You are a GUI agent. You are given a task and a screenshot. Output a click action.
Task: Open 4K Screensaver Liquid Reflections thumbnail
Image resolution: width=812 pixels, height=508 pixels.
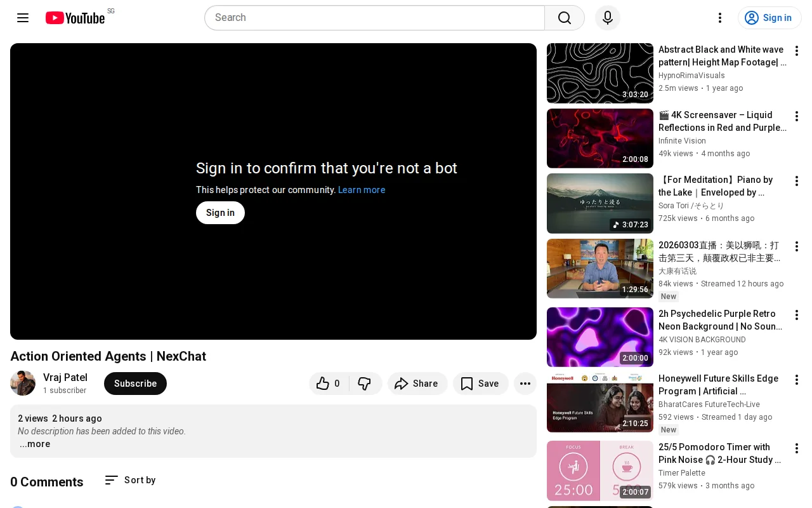600,138
